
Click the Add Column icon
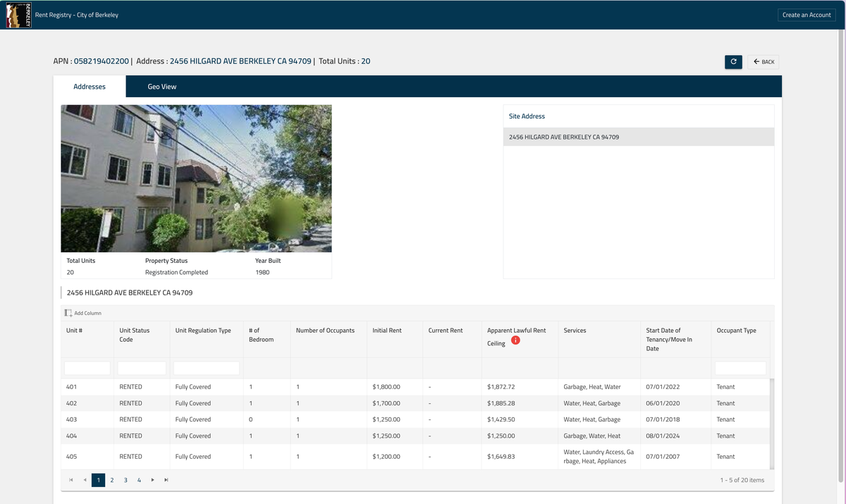(x=68, y=313)
